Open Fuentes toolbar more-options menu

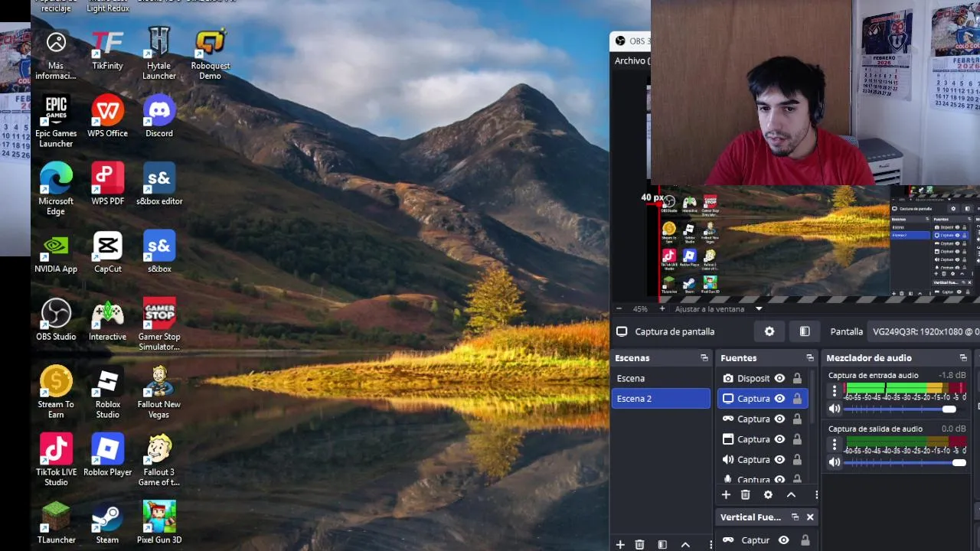click(816, 495)
